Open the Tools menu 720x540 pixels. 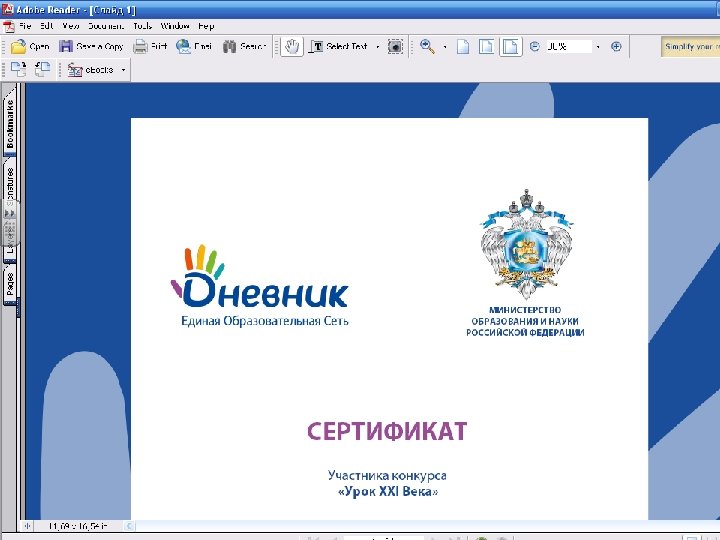pyautogui.click(x=142, y=26)
